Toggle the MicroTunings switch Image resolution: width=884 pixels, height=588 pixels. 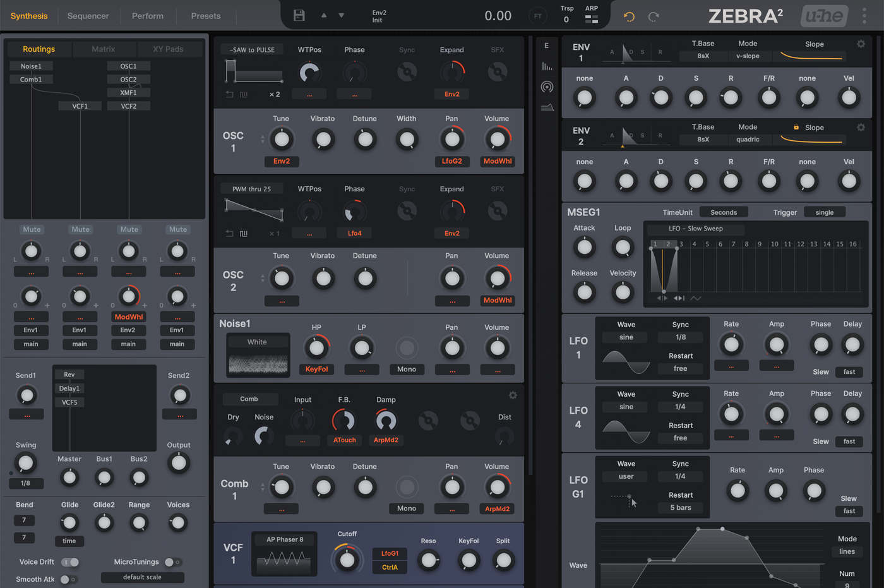click(x=173, y=562)
